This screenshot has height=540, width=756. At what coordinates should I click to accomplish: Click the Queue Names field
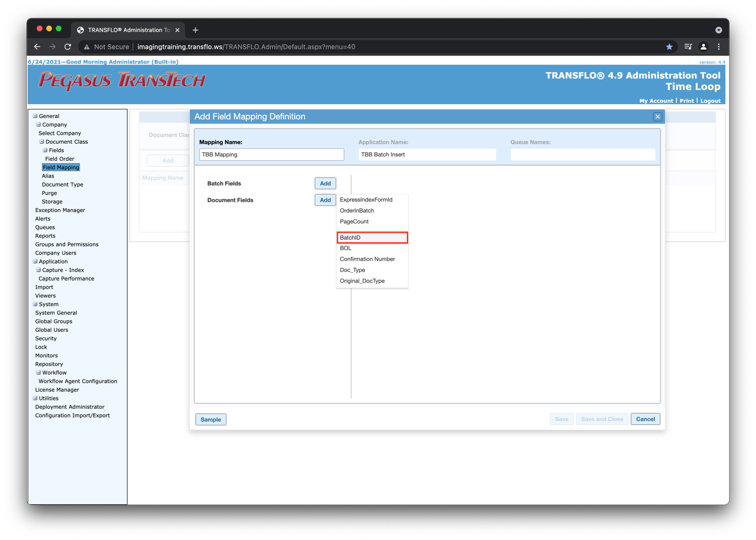point(583,154)
